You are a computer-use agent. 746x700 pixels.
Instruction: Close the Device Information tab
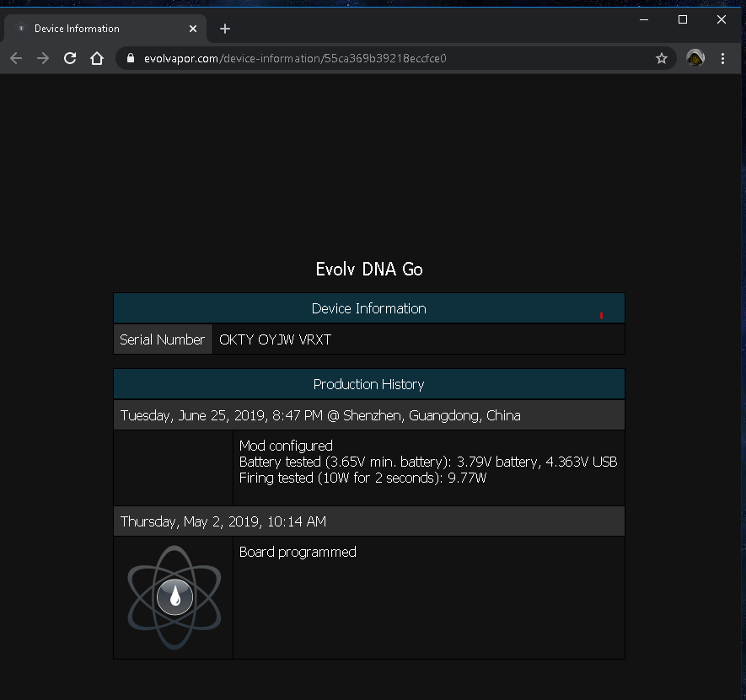point(193,29)
